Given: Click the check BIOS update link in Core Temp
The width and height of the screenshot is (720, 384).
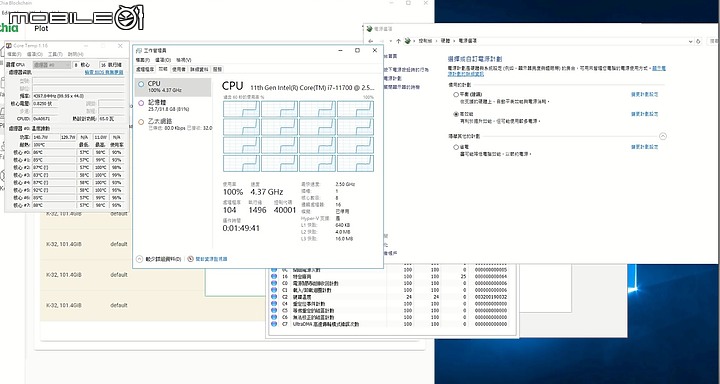Looking at the screenshot, I should [104, 72].
